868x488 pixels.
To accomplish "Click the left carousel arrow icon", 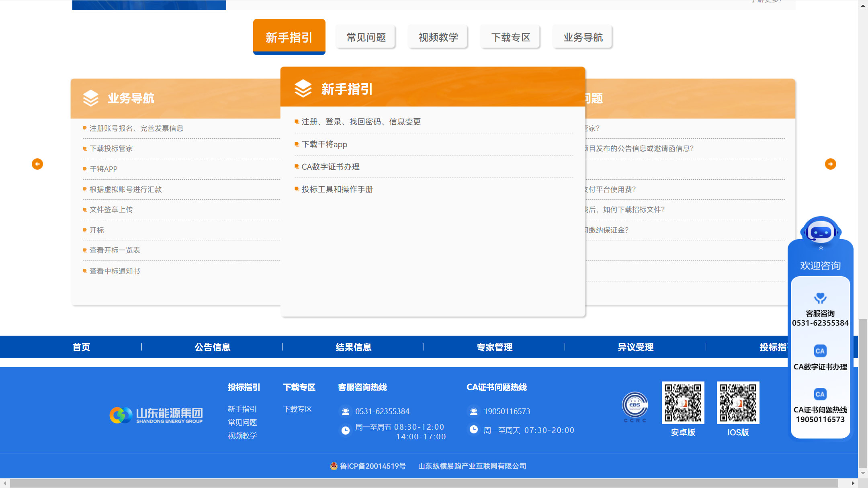I will (x=37, y=164).
